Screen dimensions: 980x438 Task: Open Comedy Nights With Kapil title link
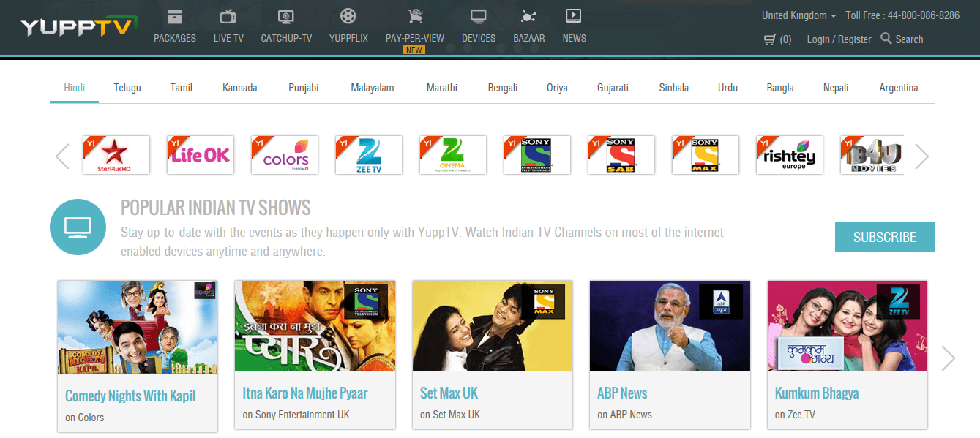130,396
